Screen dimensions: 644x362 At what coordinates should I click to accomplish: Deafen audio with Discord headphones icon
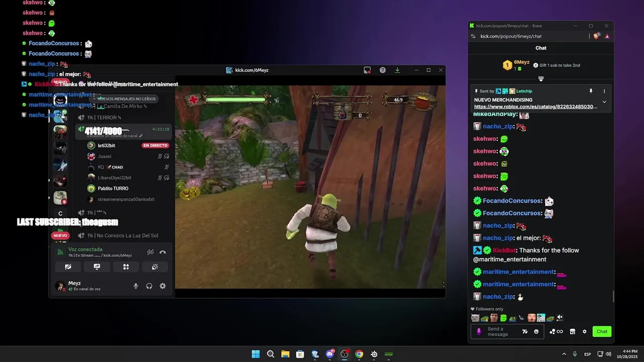click(149, 286)
